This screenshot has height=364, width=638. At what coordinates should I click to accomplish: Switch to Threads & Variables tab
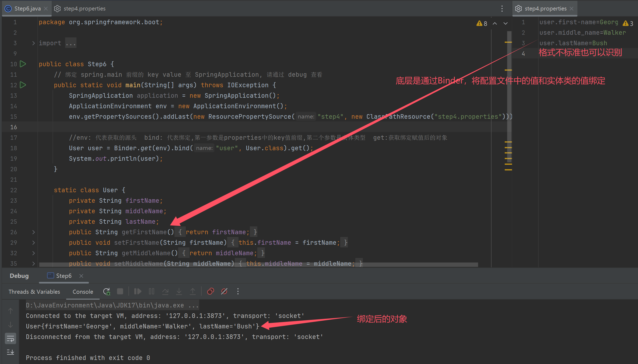pos(34,292)
